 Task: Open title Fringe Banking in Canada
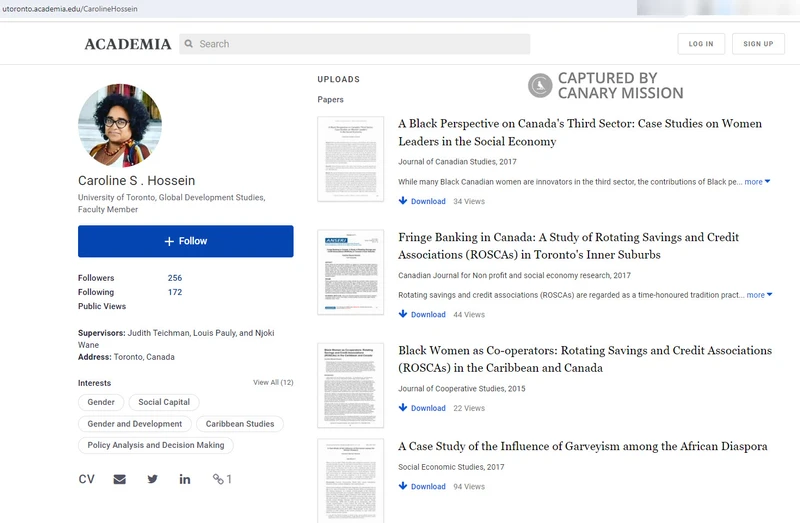568,246
